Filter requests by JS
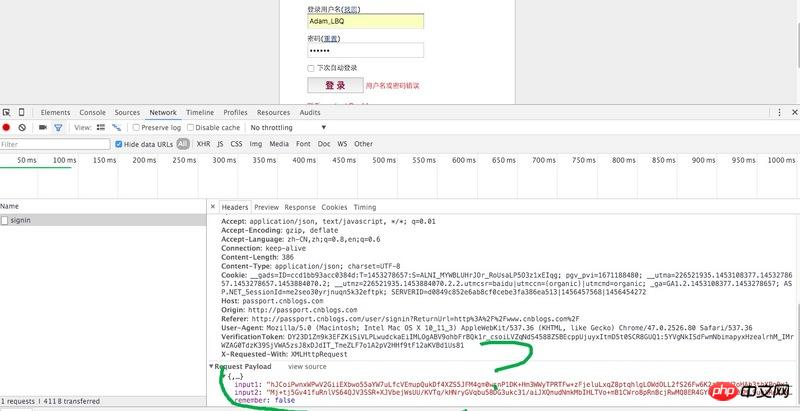800x411 pixels. [x=220, y=144]
